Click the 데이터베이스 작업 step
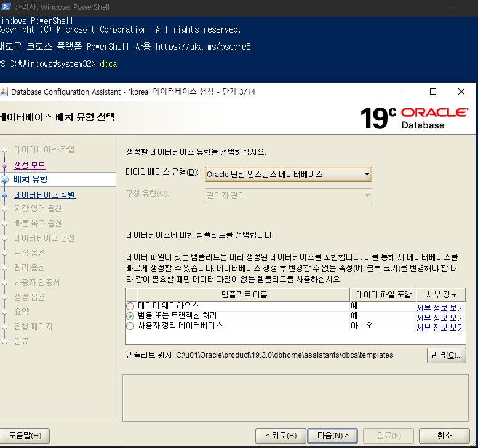The height and width of the screenshot is (448, 478). [x=44, y=149]
